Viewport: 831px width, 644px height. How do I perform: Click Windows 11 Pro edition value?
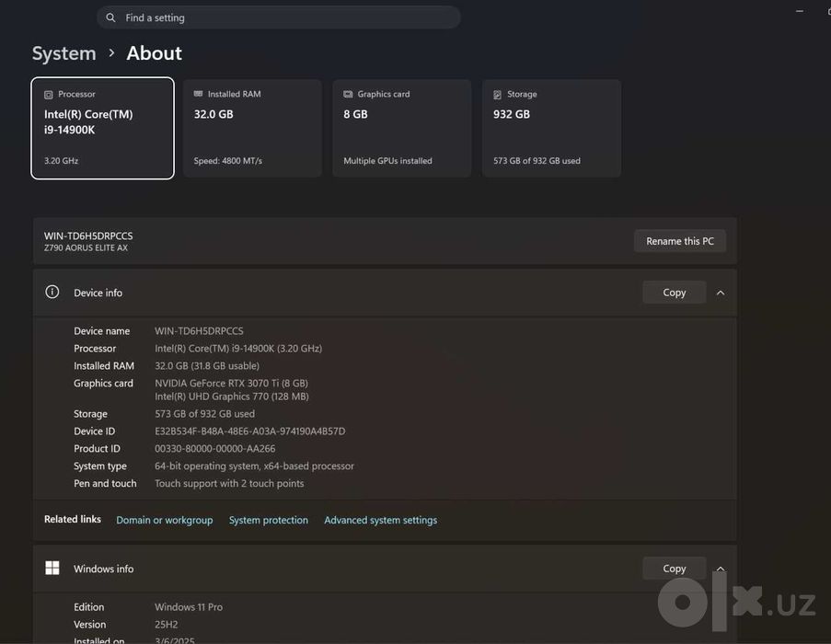pos(188,607)
